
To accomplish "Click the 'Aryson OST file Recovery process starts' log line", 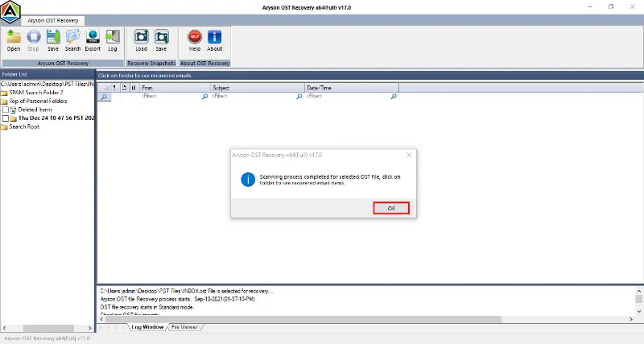I will click(177, 299).
